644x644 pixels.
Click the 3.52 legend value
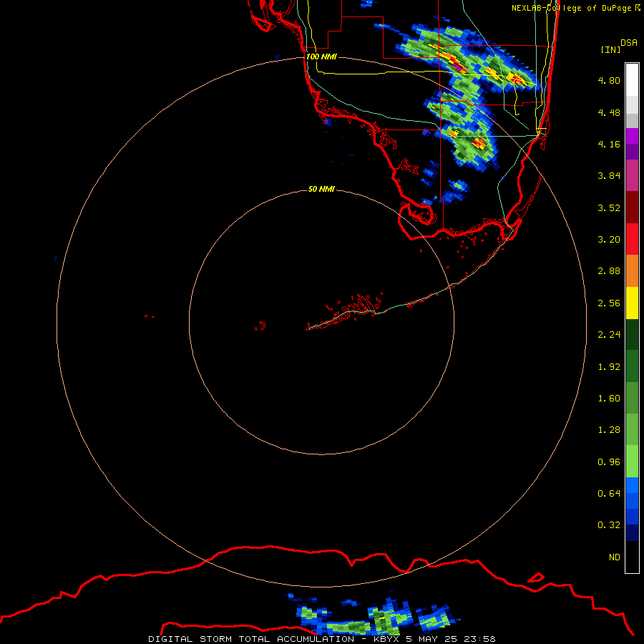coord(609,208)
